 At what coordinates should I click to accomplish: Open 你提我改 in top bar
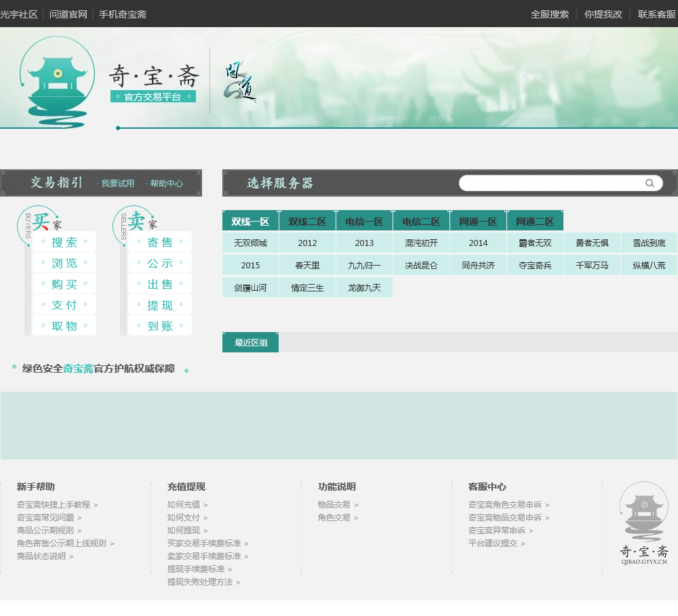pos(603,14)
